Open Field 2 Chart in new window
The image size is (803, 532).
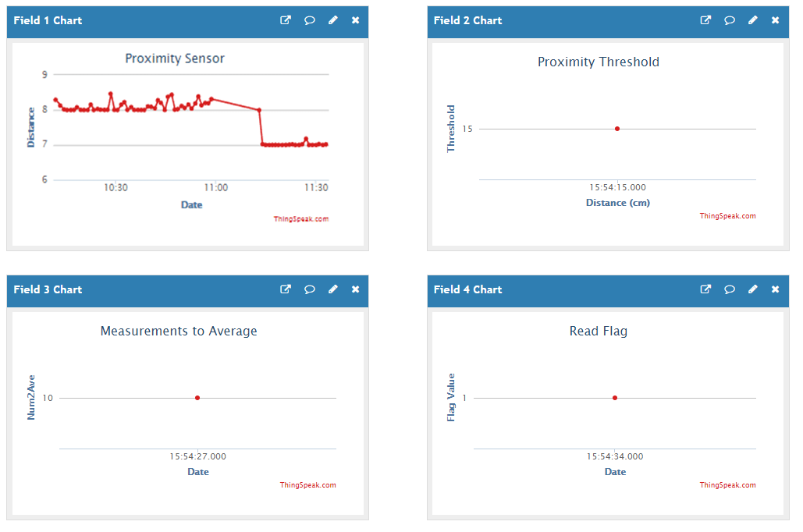(x=705, y=20)
